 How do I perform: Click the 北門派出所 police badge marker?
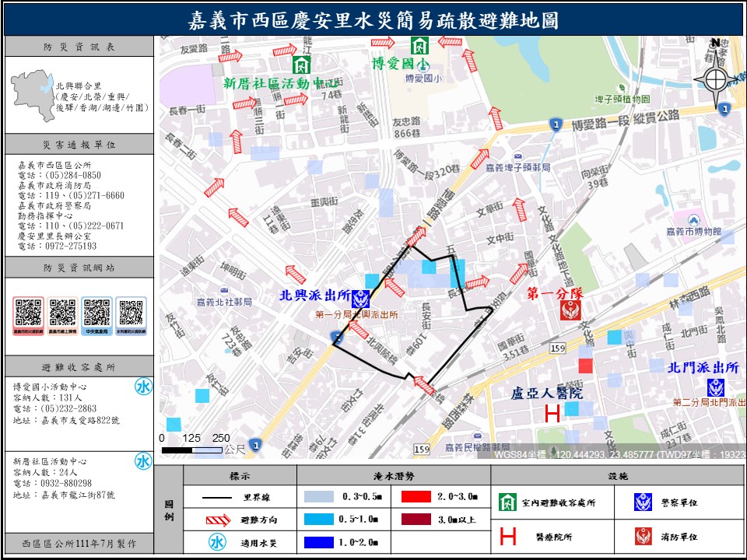pyautogui.click(x=715, y=387)
